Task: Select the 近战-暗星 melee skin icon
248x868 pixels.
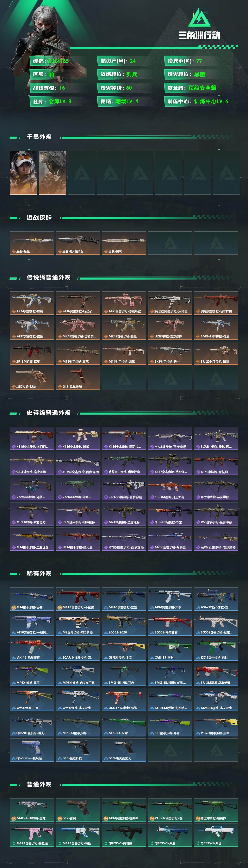Action: (x=32, y=243)
